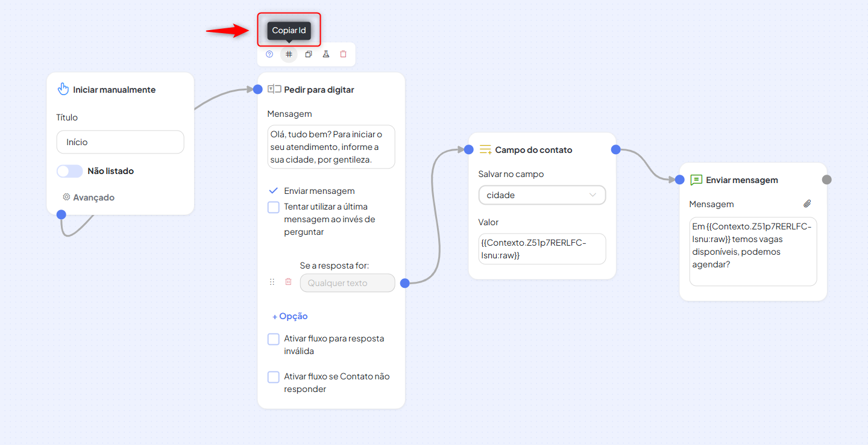
Task: Click the 'Valor' context variable field
Action: point(542,249)
